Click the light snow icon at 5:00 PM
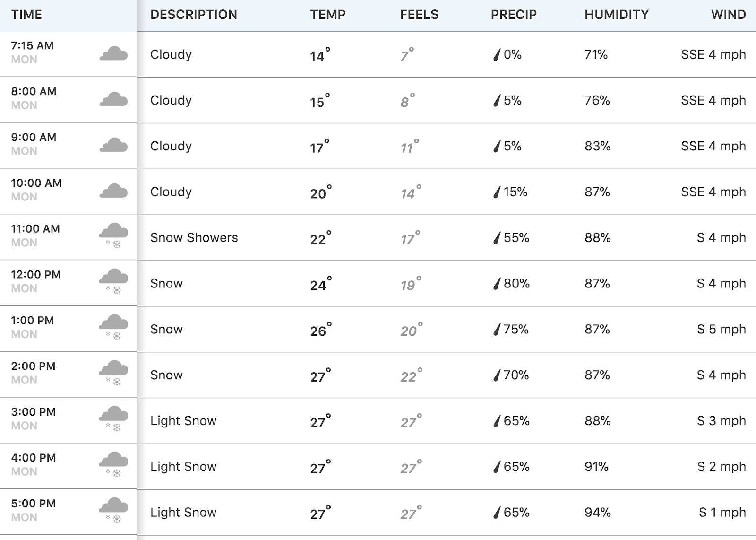Screen dimensions: 756x540 pos(113,510)
